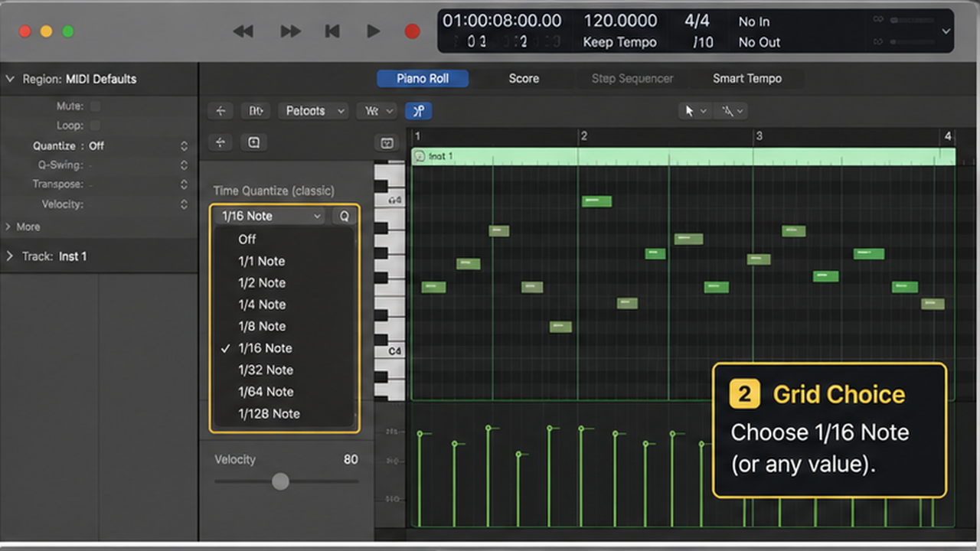Click the region icon beside Inst 1
The image size is (980, 551).
(x=419, y=156)
